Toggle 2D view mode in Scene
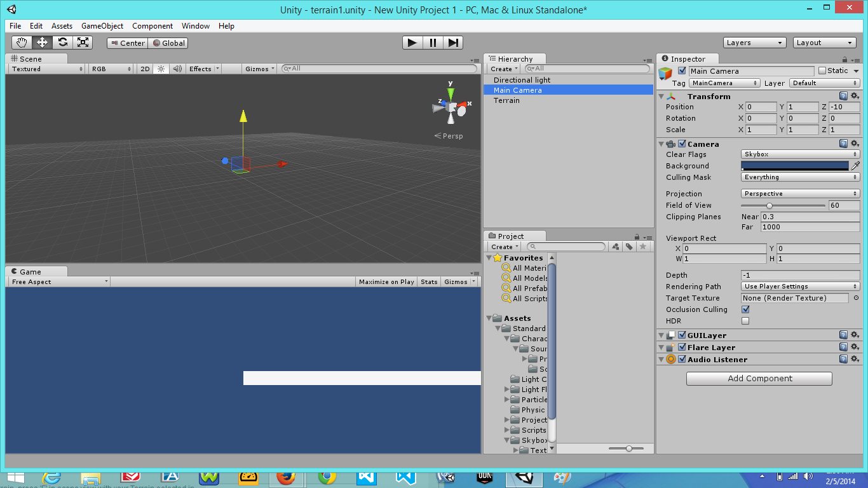868x488 pixels. (145, 69)
